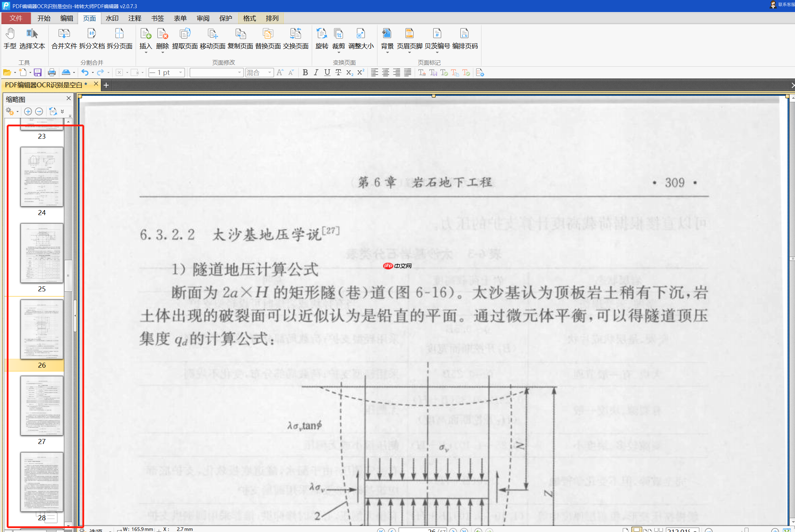Switch to the 注释 (Comment) tab
Image resolution: width=795 pixels, height=532 pixels.
135,18
